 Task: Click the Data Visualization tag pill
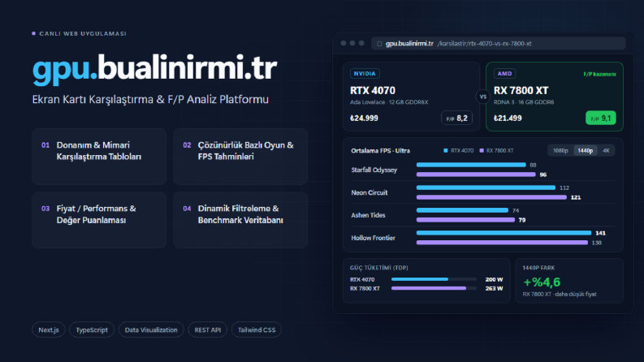[151, 330]
